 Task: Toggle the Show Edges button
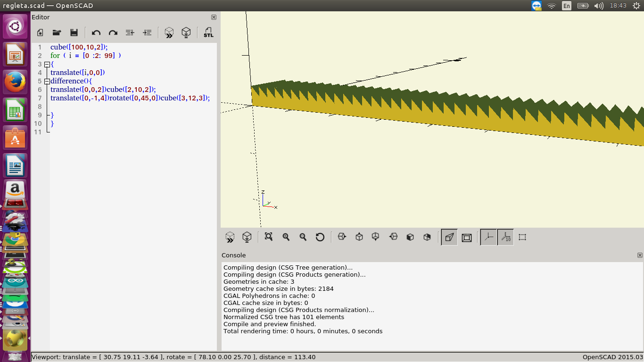(x=522, y=237)
